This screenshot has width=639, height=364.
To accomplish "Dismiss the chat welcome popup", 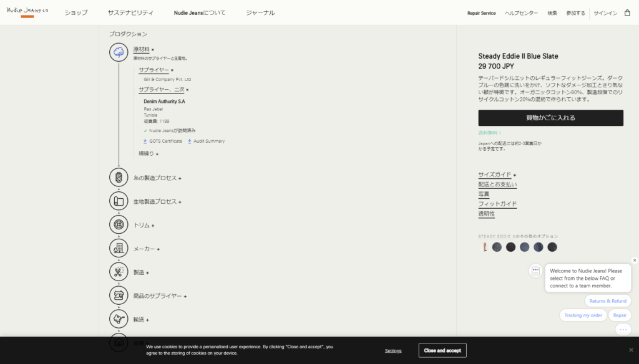I will (x=635, y=261).
